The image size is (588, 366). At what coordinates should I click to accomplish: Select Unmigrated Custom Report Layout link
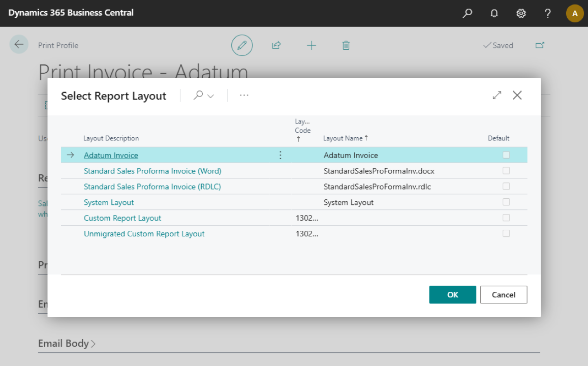[x=144, y=234]
